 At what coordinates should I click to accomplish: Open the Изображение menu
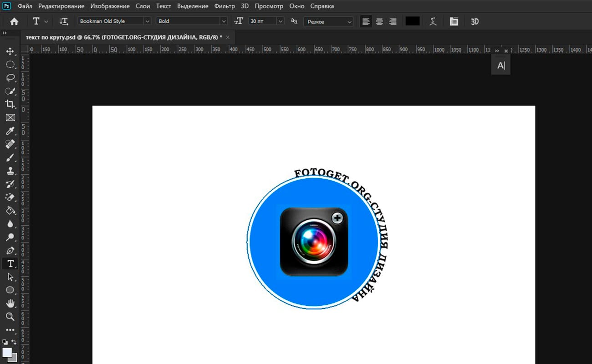point(110,6)
